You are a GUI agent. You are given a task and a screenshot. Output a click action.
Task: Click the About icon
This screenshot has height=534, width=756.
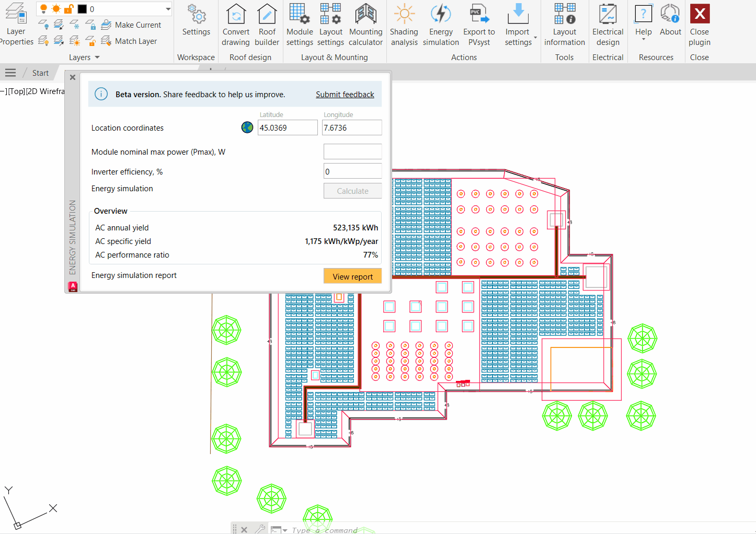click(670, 21)
